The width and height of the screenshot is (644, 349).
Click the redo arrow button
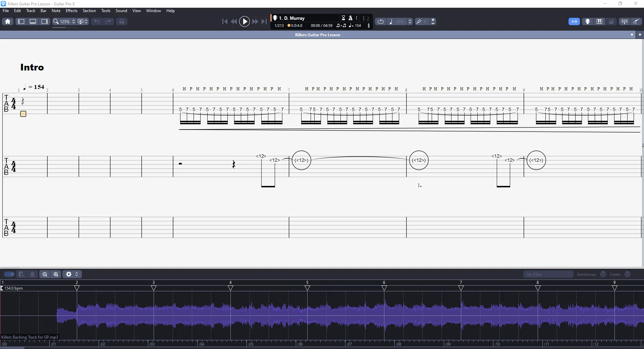pos(108,21)
